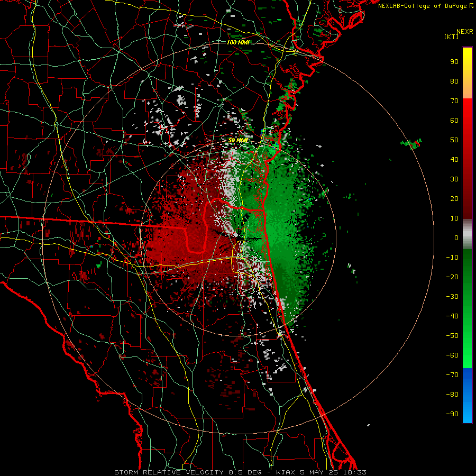Click the -40 value on velocity scale

pos(452,316)
